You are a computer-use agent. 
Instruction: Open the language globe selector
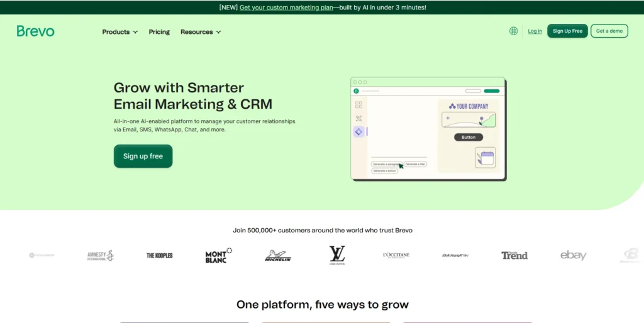[x=513, y=31]
